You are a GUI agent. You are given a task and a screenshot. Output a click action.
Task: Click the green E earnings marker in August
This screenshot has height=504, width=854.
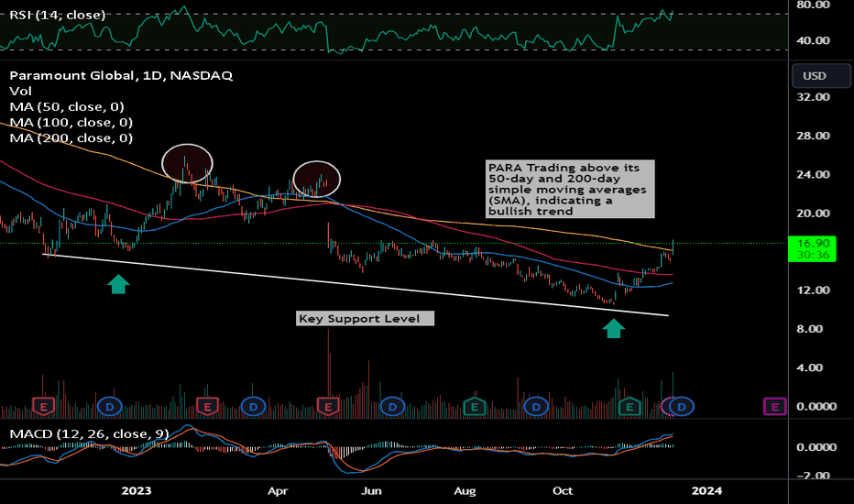coord(475,405)
